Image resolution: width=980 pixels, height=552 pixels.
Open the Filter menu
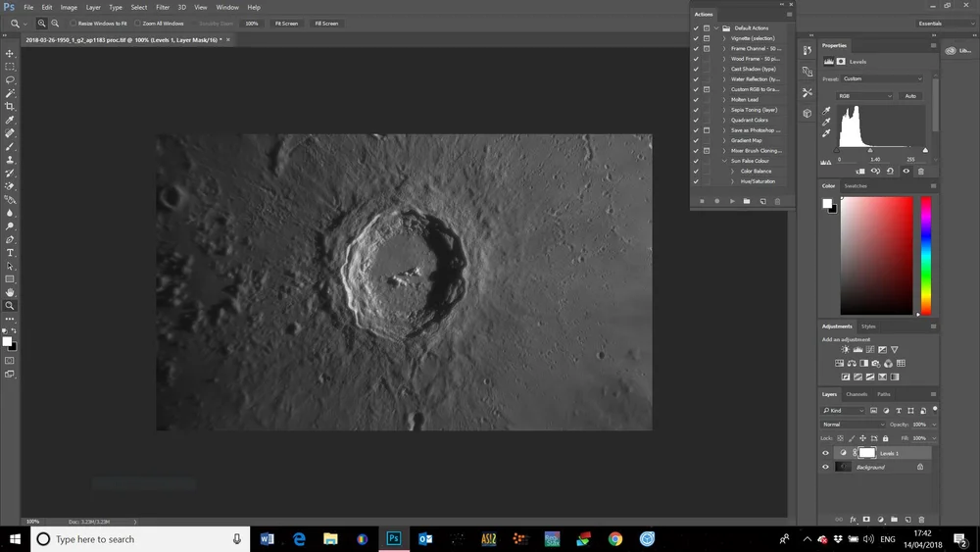tap(163, 7)
